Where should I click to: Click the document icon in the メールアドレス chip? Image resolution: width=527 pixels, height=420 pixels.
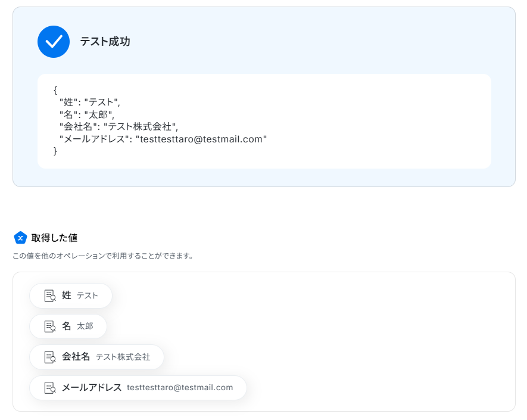tap(50, 388)
